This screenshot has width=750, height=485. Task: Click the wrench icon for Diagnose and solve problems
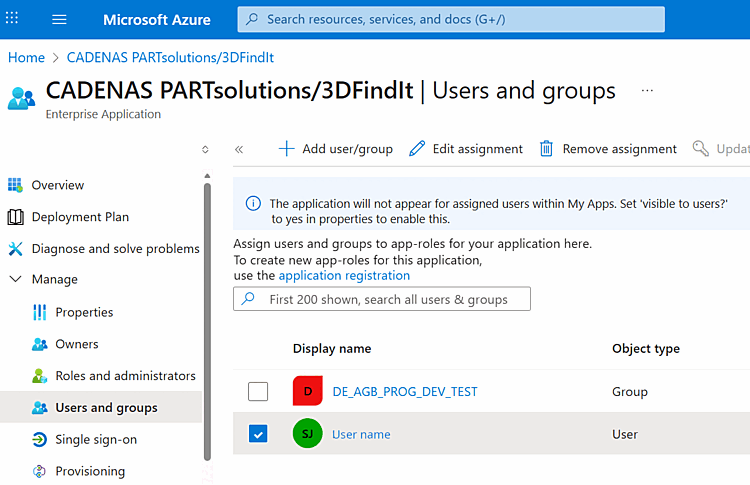coord(15,249)
